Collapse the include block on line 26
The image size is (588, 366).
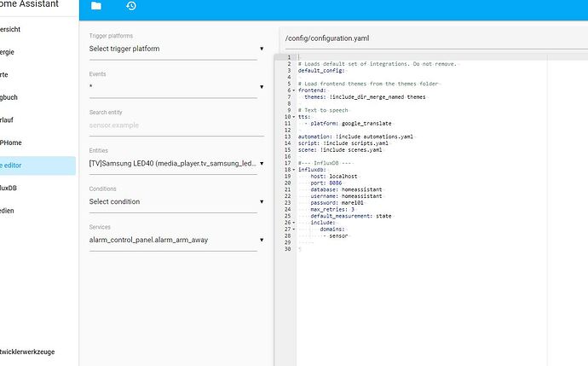click(x=294, y=223)
